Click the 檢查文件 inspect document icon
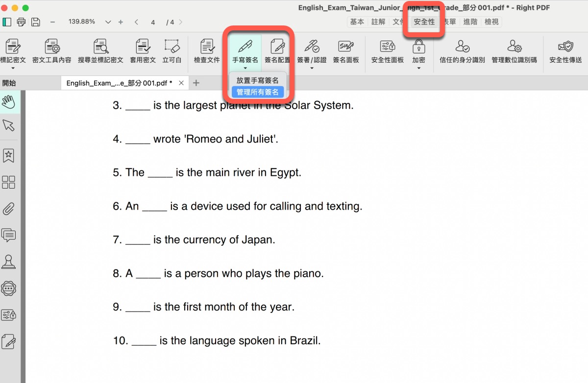This screenshot has height=383, width=588. [207, 47]
